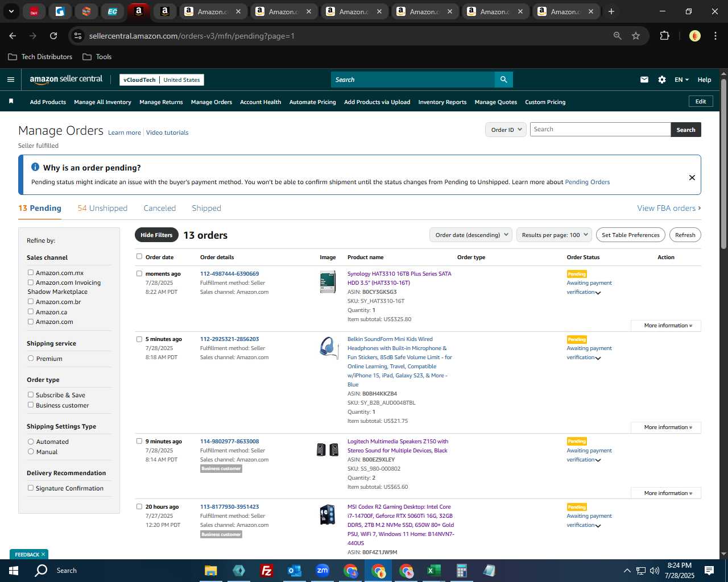Click the Amazon Seller Central logo
Image resolution: width=728 pixels, height=582 pixels.
[x=66, y=80]
